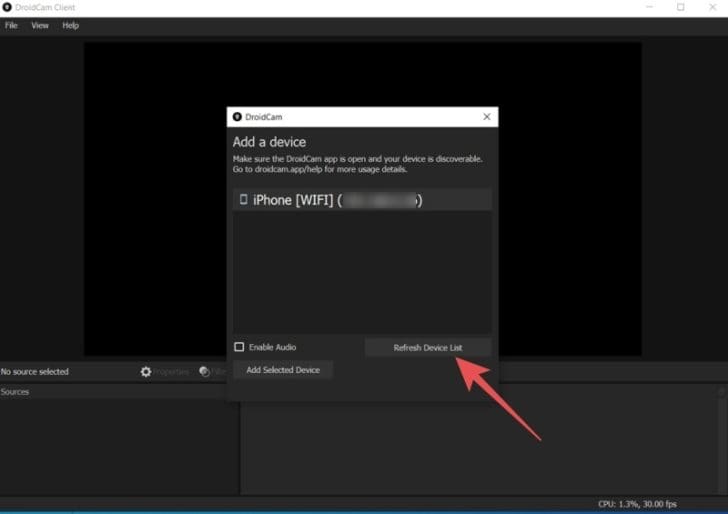Close the DroidCam Client window
The image size is (728, 514).
pos(713,7)
